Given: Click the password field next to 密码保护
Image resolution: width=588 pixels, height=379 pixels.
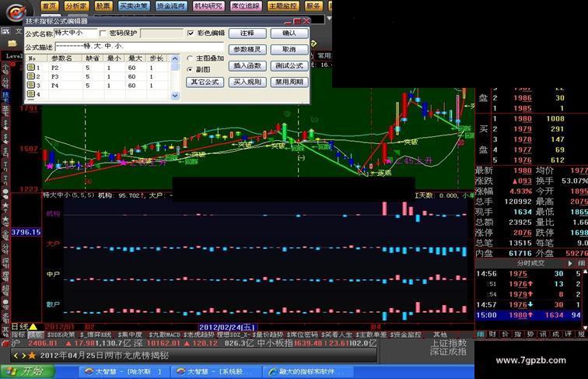Looking at the screenshot, I should [162, 33].
